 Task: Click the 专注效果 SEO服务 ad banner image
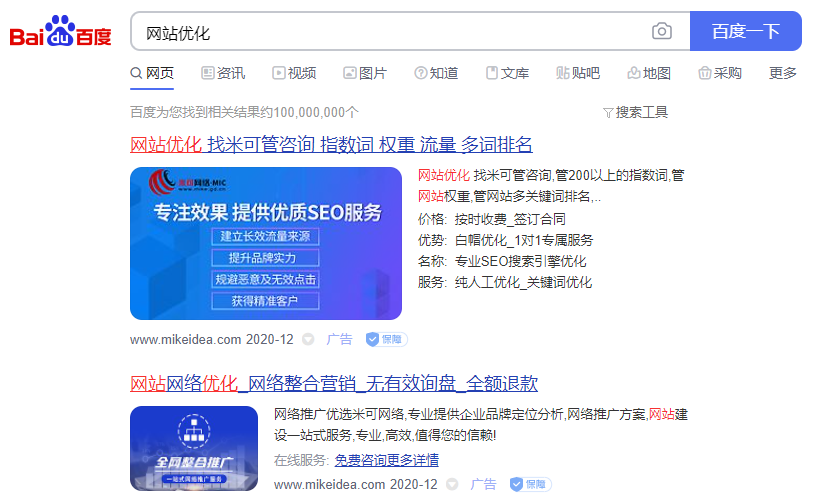pos(266,243)
